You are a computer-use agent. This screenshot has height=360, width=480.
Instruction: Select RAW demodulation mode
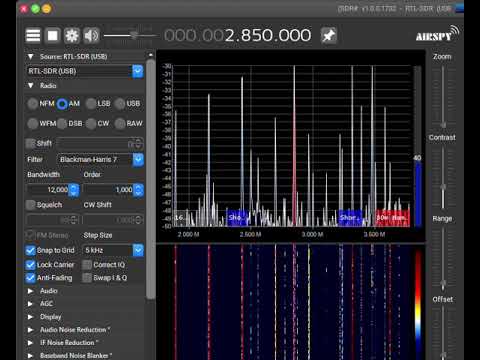120,124
